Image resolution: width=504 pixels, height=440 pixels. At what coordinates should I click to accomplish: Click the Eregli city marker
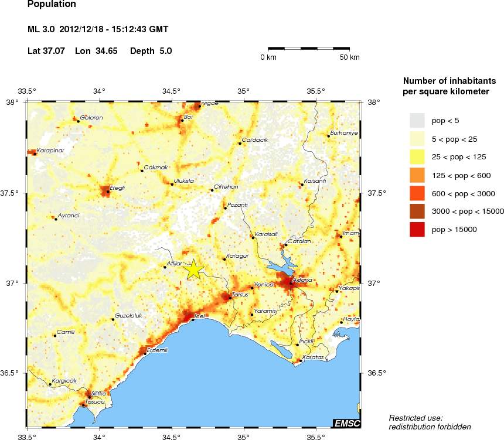(x=108, y=192)
